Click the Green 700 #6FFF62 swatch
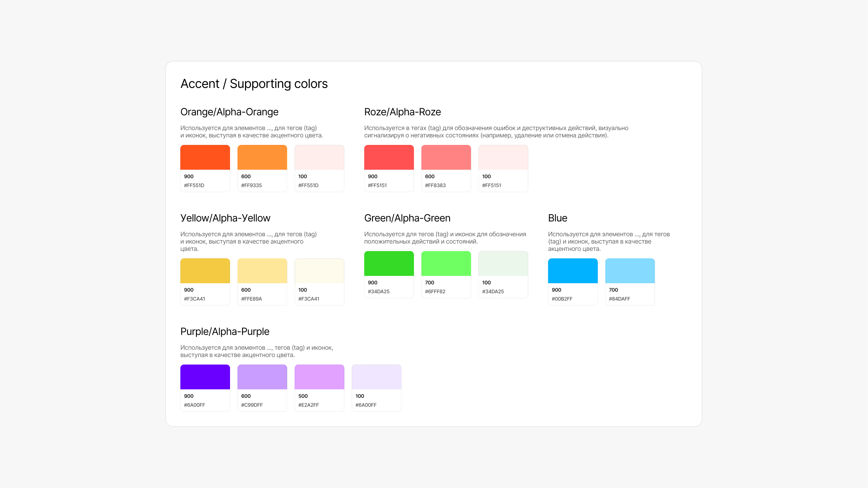Image resolution: width=868 pixels, height=488 pixels. click(x=446, y=274)
